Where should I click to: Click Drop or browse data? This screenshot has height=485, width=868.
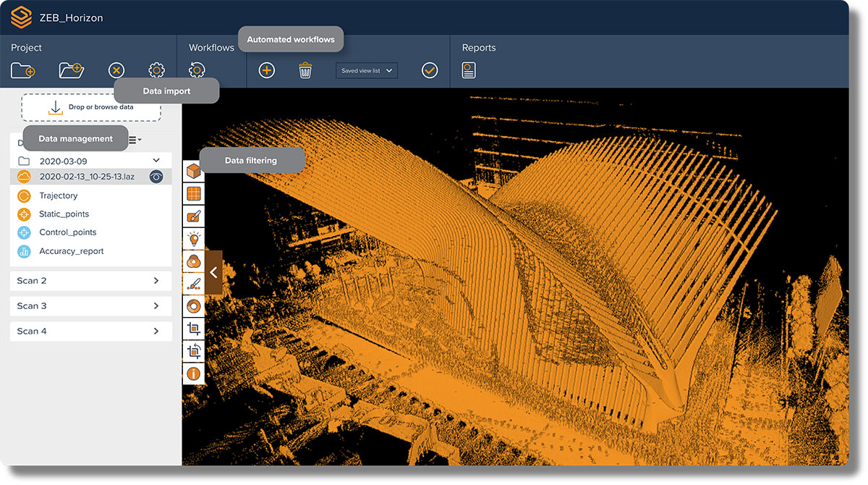click(x=91, y=106)
